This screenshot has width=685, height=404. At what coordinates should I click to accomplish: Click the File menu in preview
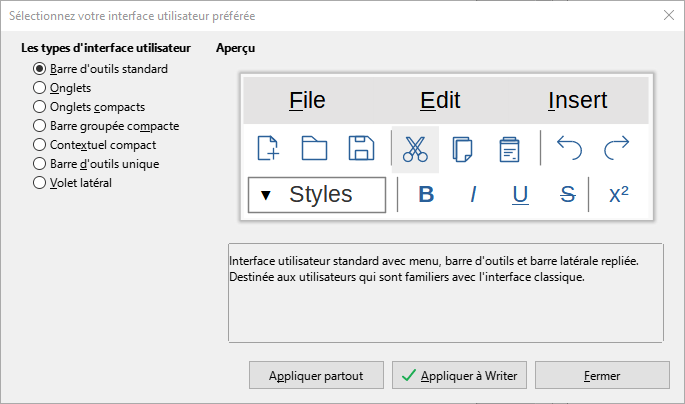307,101
